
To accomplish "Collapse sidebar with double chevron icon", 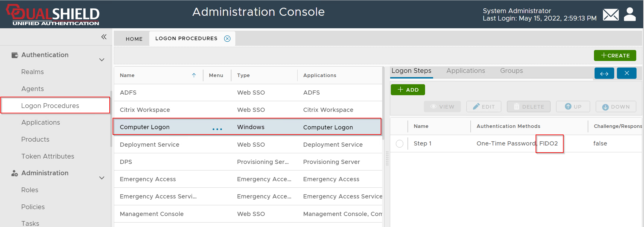I will [x=104, y=37].
